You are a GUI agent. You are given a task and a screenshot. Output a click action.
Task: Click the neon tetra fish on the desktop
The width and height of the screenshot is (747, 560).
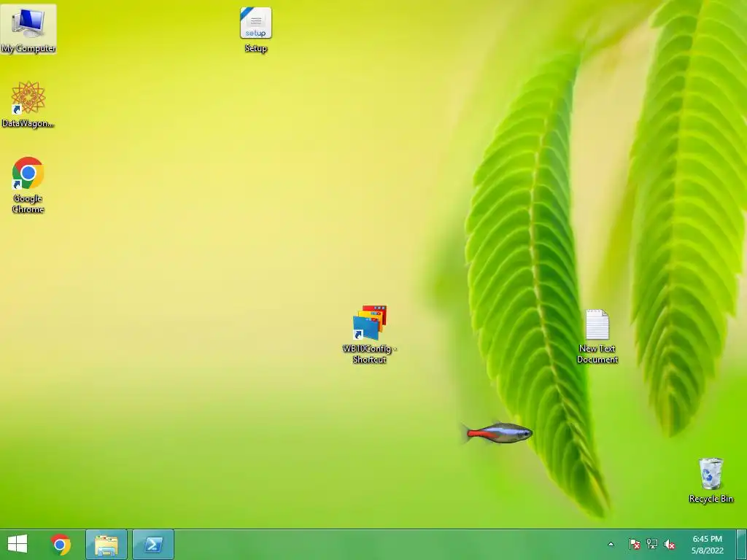[497, 433]
